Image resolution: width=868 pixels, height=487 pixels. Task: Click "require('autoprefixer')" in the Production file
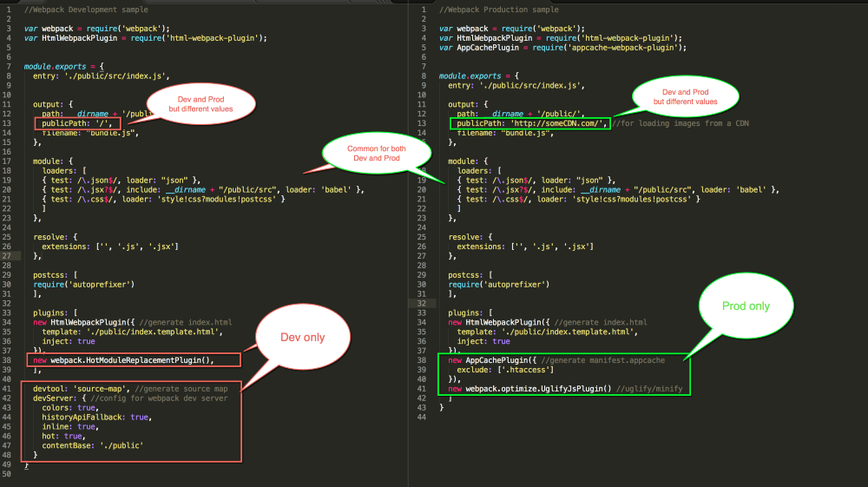(x=499, y=285)
